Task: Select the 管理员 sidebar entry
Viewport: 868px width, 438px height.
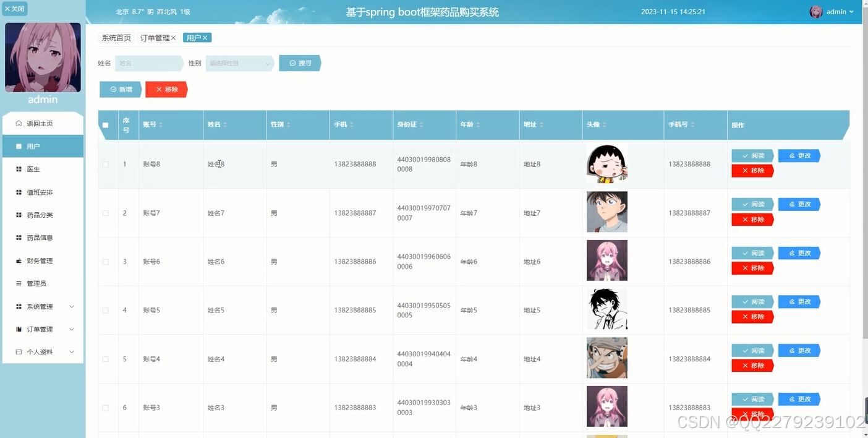Action: tap(42, 283)
